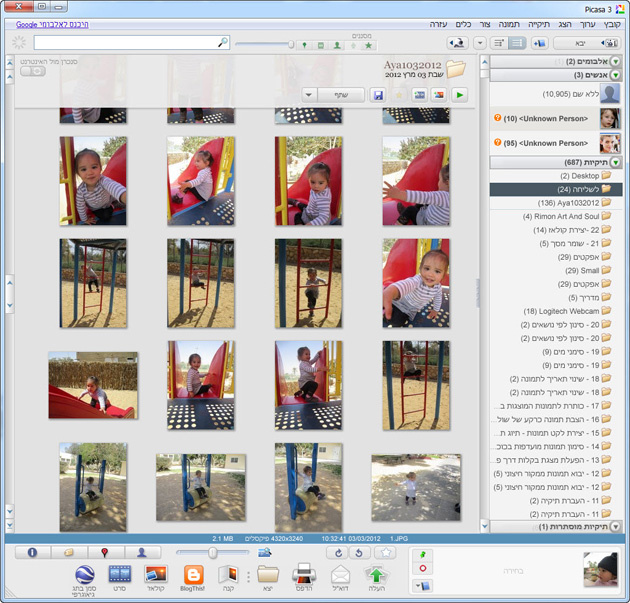
Task: Create a Collage with the collage icon
Action: pos(156,574)
